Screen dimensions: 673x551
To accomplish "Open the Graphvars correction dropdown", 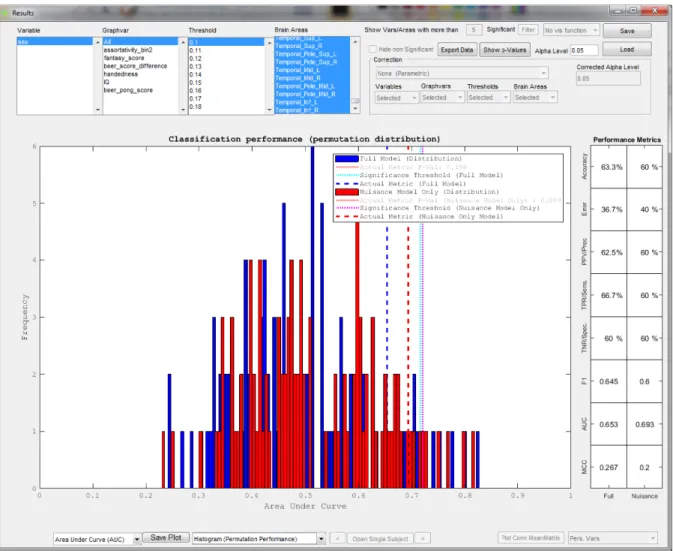I will click(442, 97).
